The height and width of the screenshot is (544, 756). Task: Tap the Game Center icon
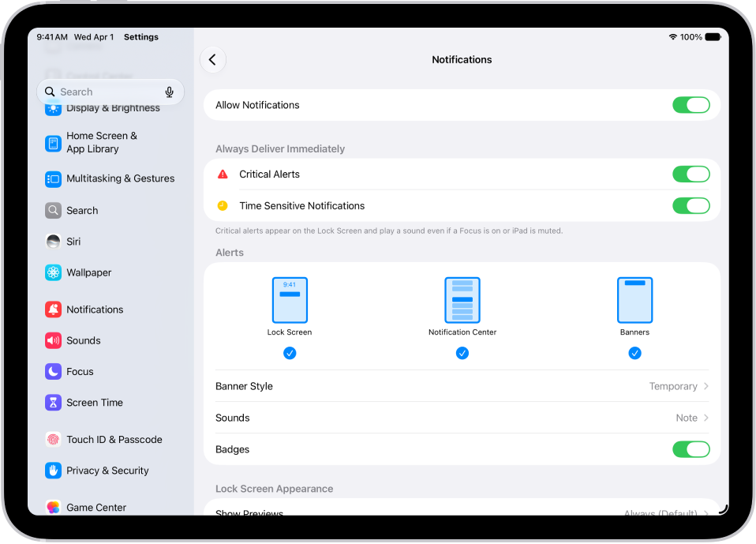53,508
